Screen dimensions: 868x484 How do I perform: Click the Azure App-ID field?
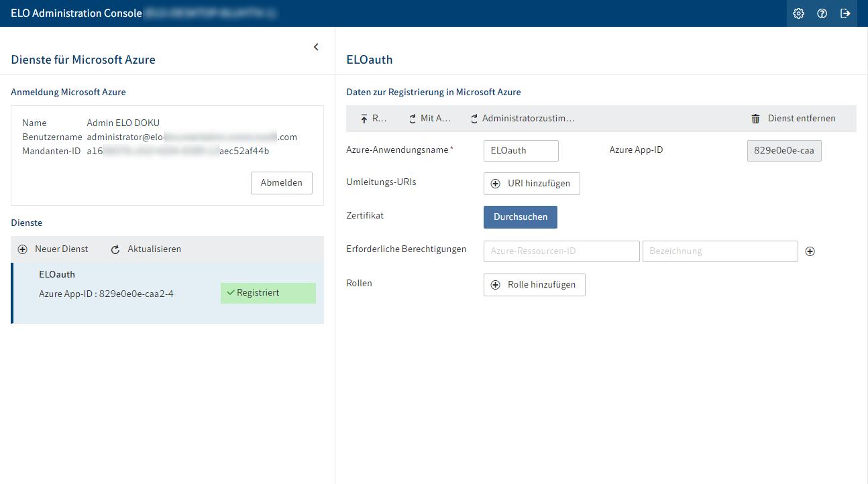[x=784, y=151]
